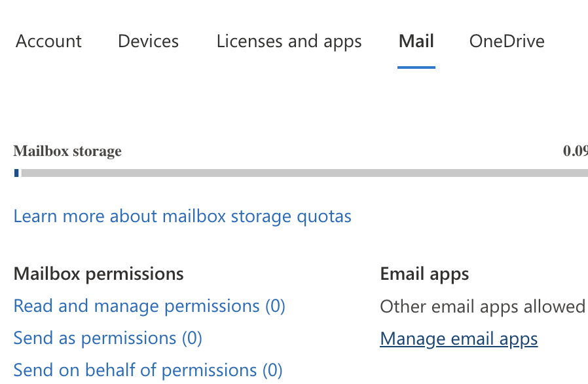Click the Mailbox permissions heading
Image resolution: width=588 pixels, height=384 pixels.
click(98, 273)
